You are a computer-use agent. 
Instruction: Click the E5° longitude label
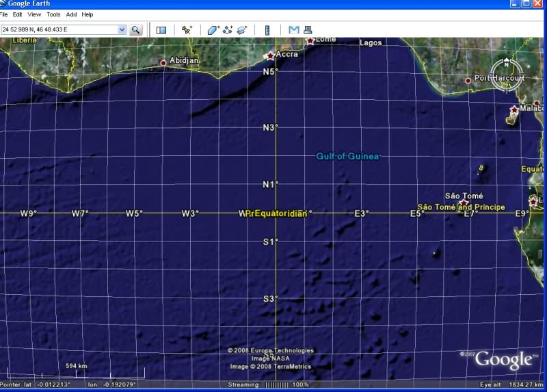click(417, 213)
